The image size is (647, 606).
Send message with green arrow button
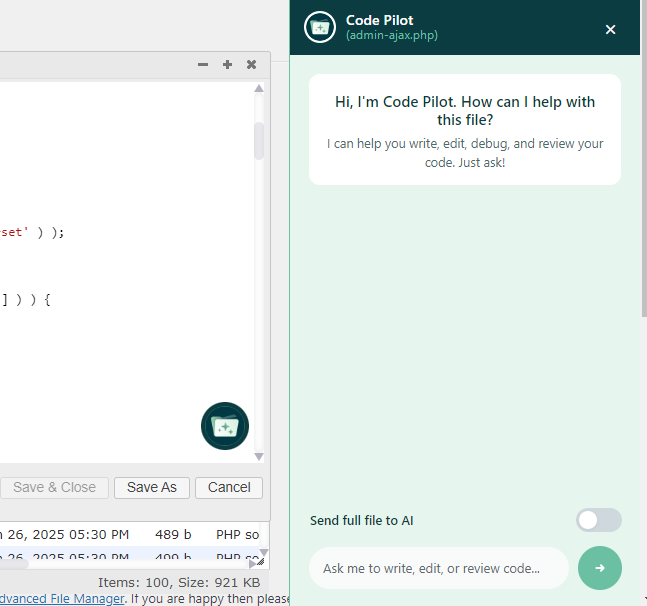[x=600, y=568]
